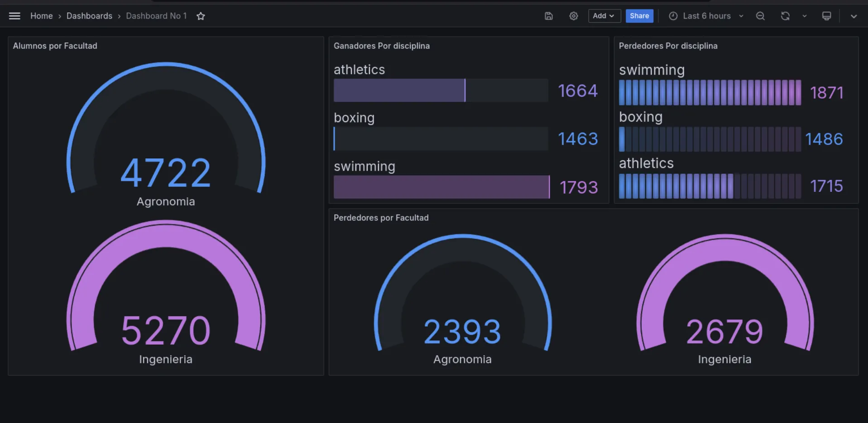Enter TV kiosk display mode
The height and width of the screenshot is (423, 868).
[826, 15]
